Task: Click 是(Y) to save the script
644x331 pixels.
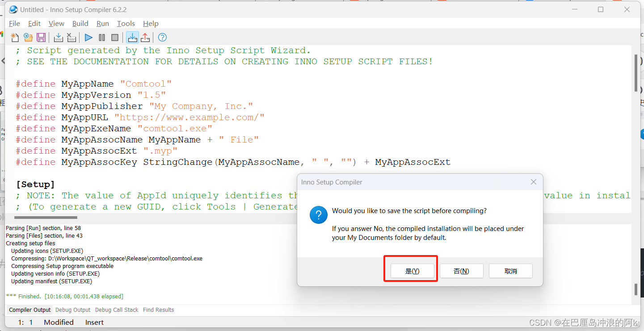Action: point(412,271)
